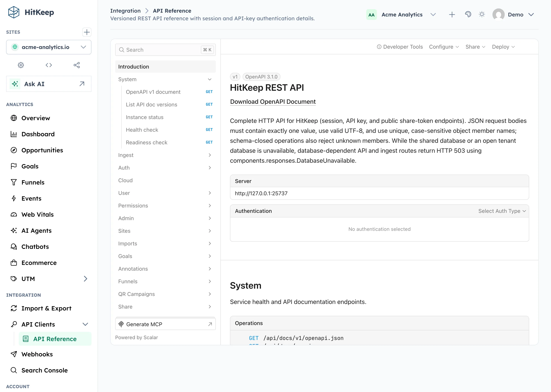Navigate to Opportunities

[x=49, y=150]
